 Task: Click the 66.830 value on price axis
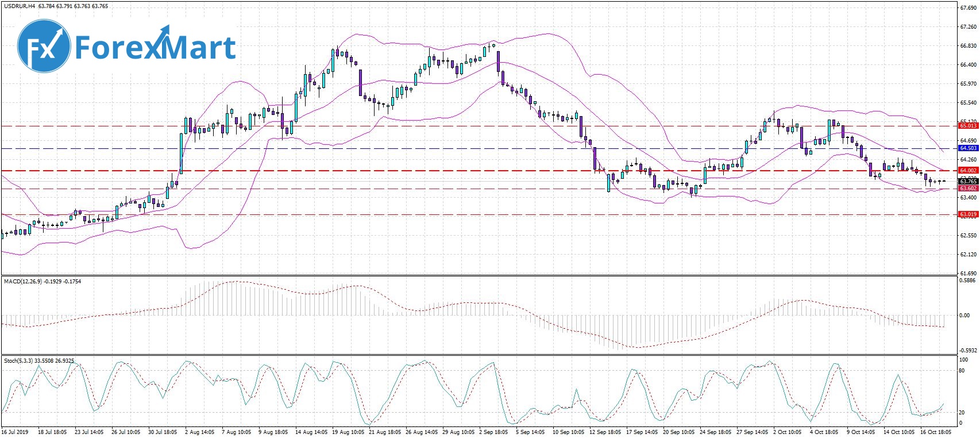click(x=969, y=46)
